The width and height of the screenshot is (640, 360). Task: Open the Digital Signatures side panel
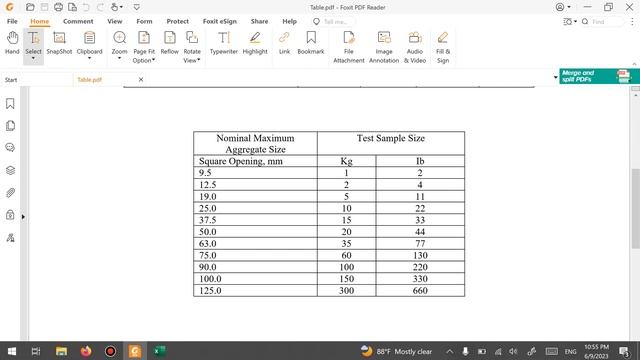tap(10, 238)
